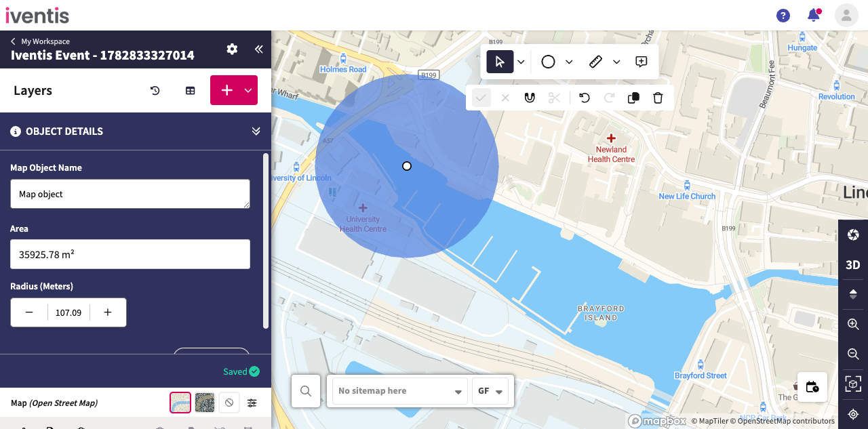Viewport: 868px width, 429px height.
Task: Open map style settings sliders icon
Action: 252,403
